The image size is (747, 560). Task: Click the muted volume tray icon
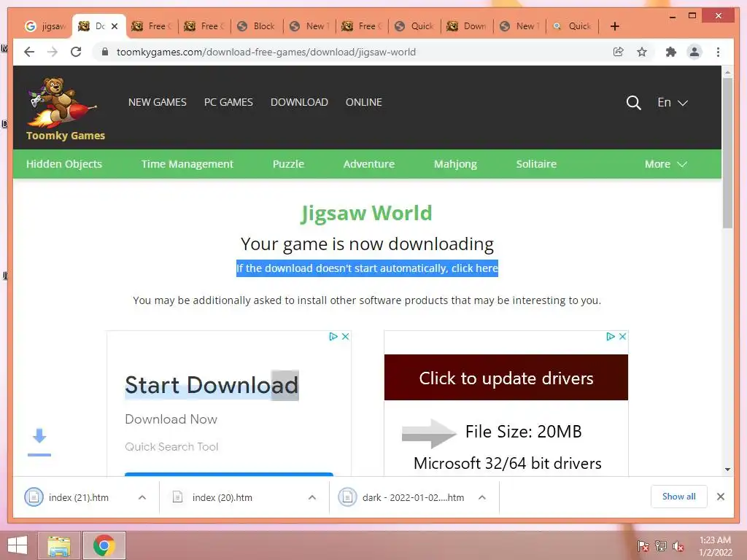tap(678, 546)
